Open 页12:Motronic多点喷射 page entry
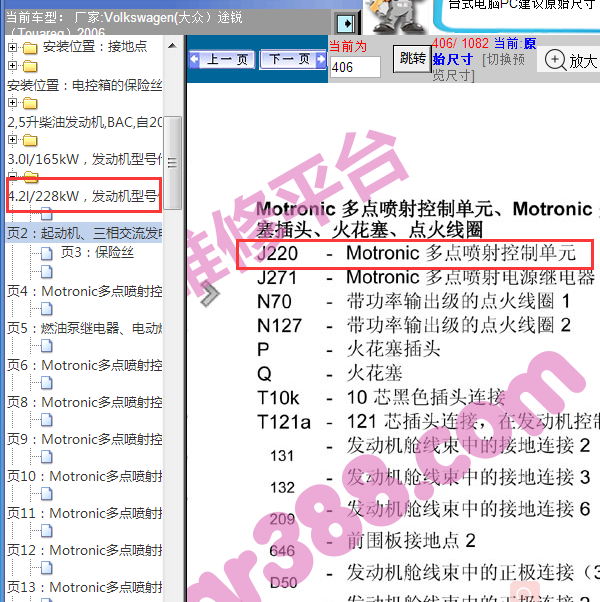 tap(84, 550)
